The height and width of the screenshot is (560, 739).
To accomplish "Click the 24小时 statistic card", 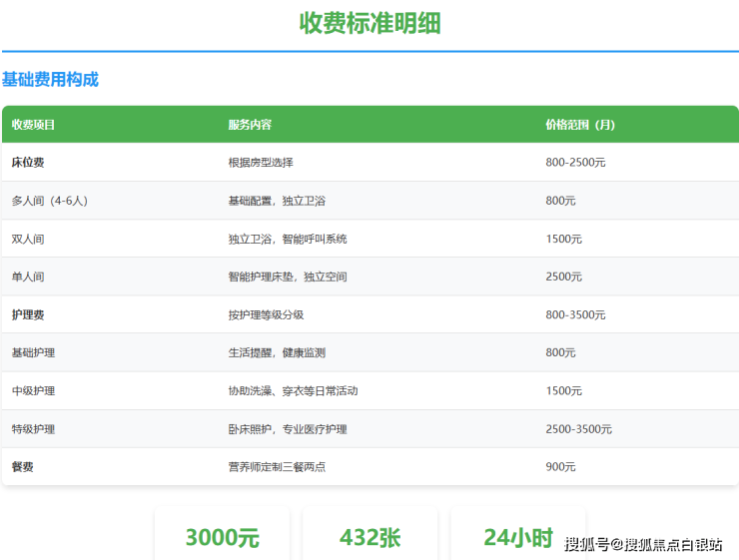I will pyautogui.click(x=517, y=537).
